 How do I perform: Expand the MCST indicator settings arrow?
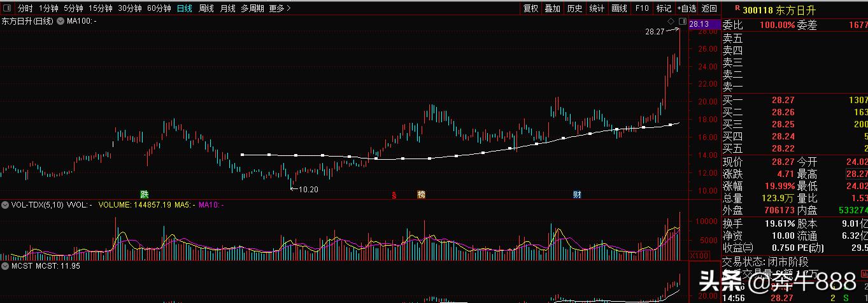[5, 265]
